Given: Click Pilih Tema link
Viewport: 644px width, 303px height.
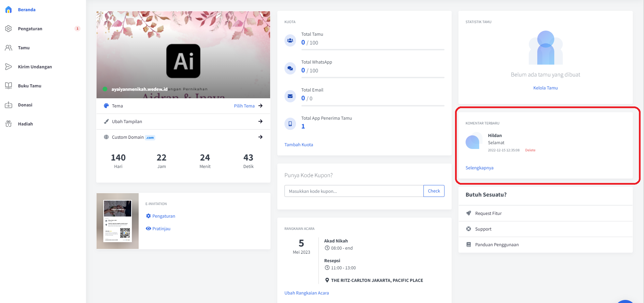Looking at the screenshot, I should coord(244,106).
